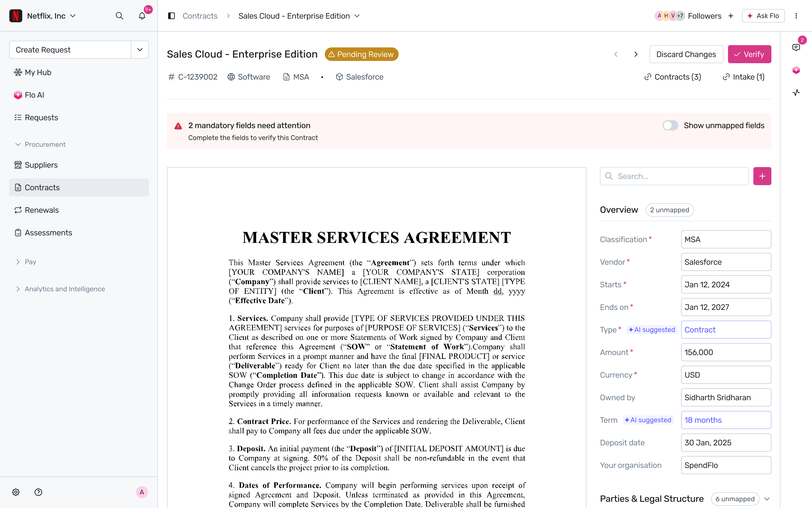This screenshot has height=508, width=812.
Task: Open settings gear in the sidebar footer
Action: (16, 492)
